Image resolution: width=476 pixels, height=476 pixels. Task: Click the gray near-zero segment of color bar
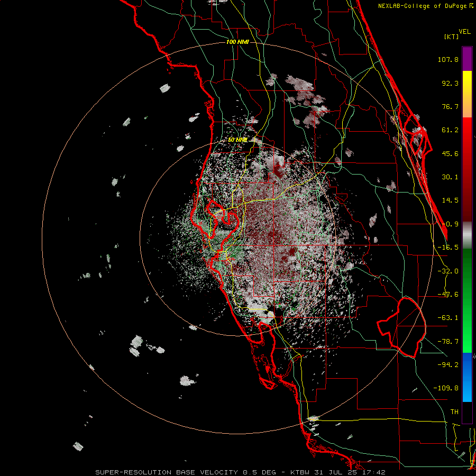467,235
